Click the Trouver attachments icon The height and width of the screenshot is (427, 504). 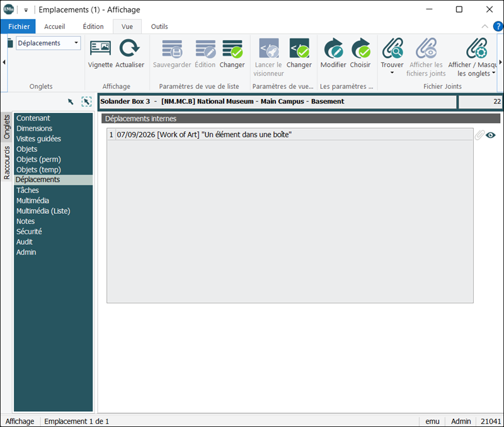392,49
